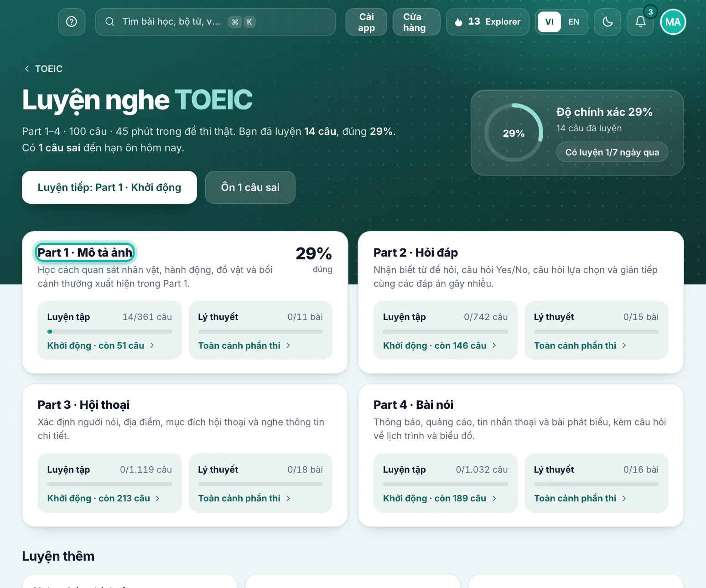The height and width of the screenshot is (588, 706).
Task: Open Part 3 Lý thuyết 0/18 bài card
Action: tap(260, 483)
